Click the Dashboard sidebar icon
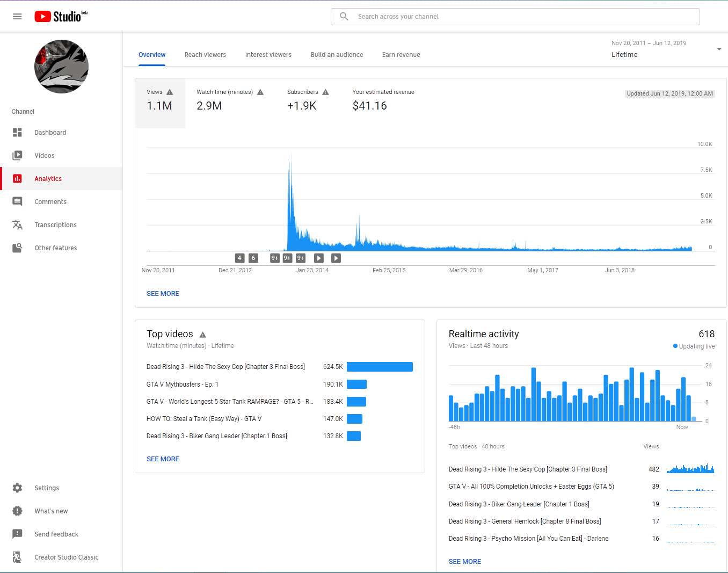Screen dimensions: 728x573 (17, 132)
